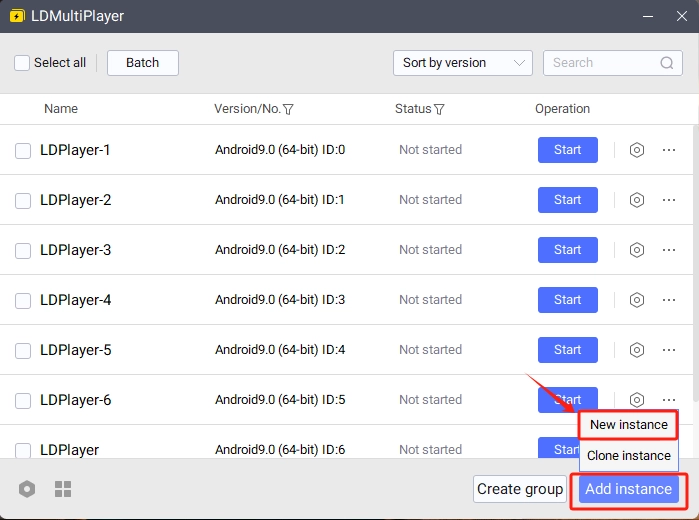Viewport: 699px width, 520px height.
Task: Open more options for LDPlayer-3
Action: (669, 250)
